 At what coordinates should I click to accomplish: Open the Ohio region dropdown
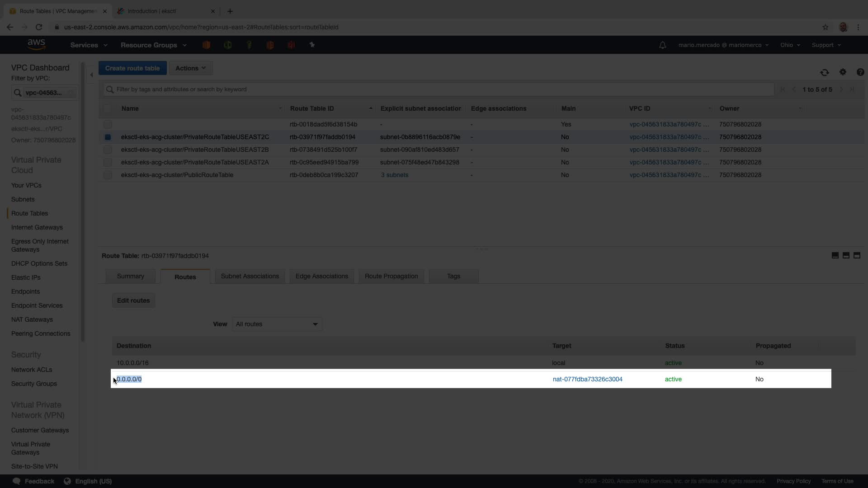pyautogui.click(x=790, y=45)
